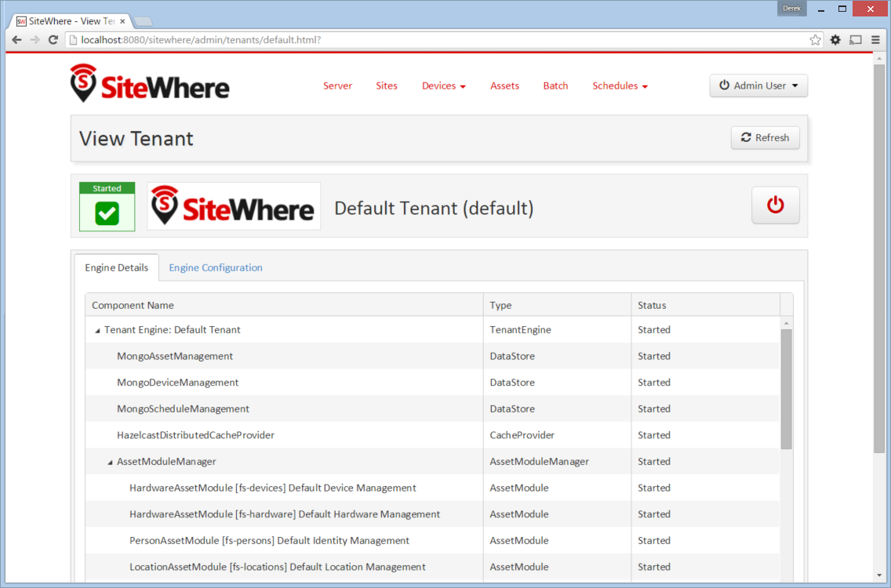Screen dimensions: 891x588
Task: Select HardwareAssetModule [fs-hardware] row
Action: pos(432,514)
